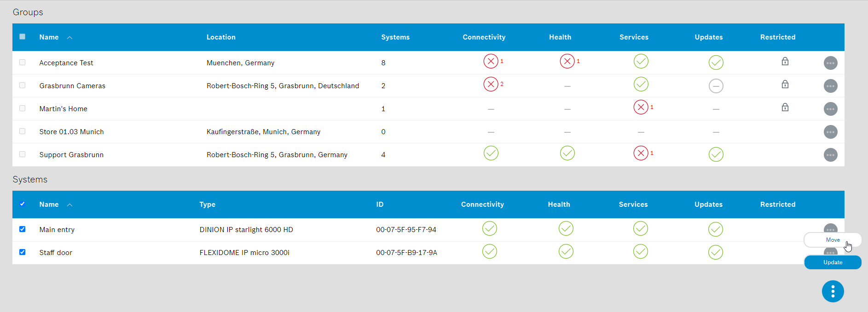Click the restricted lock icon for Martin's Home

pos(785,108)
